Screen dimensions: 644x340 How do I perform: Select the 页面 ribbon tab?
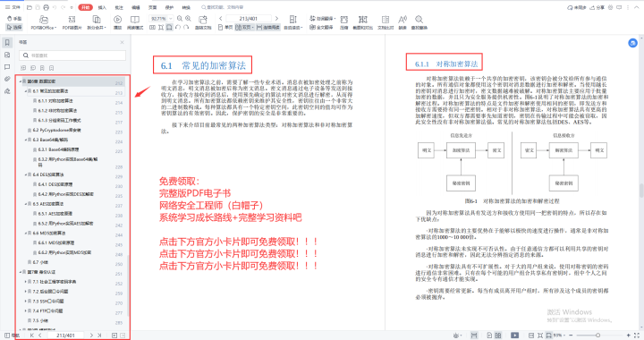tap(152, 7)
